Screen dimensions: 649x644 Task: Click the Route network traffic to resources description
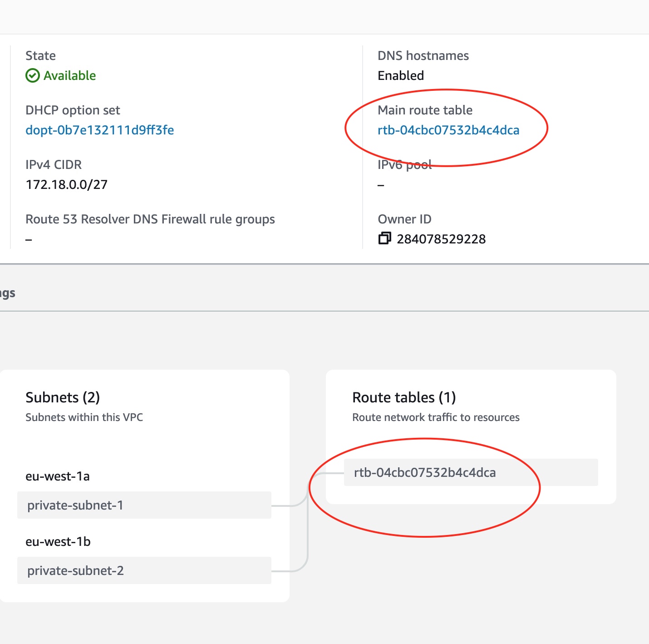pos(436,417)
